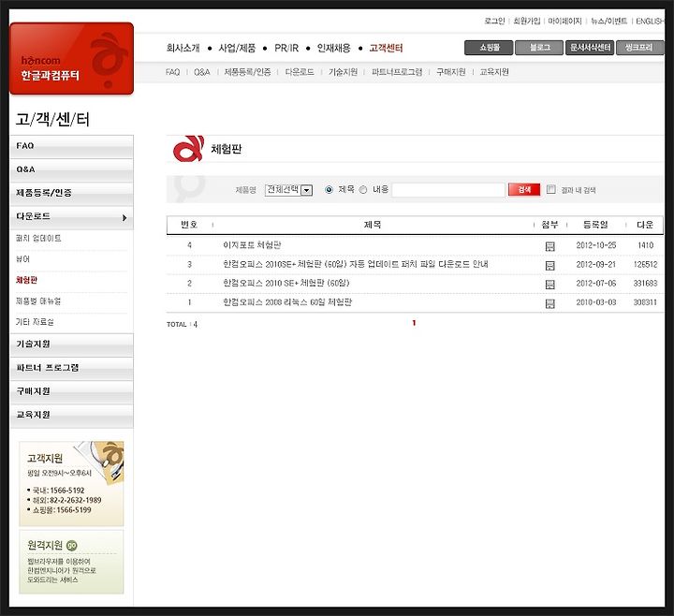Viewport: 674px width, 616px height.
Task: Open the 회사소개 main menu
Action: [183, 48]
